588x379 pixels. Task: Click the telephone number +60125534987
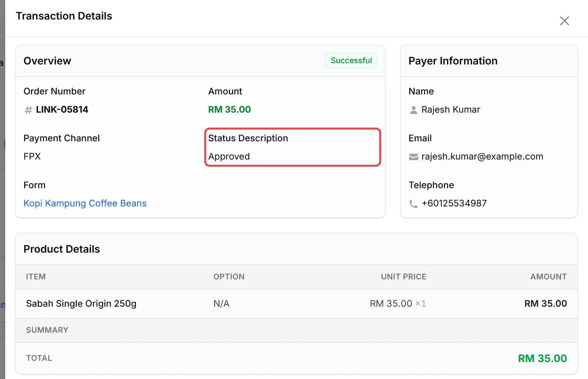pos(454,203)
